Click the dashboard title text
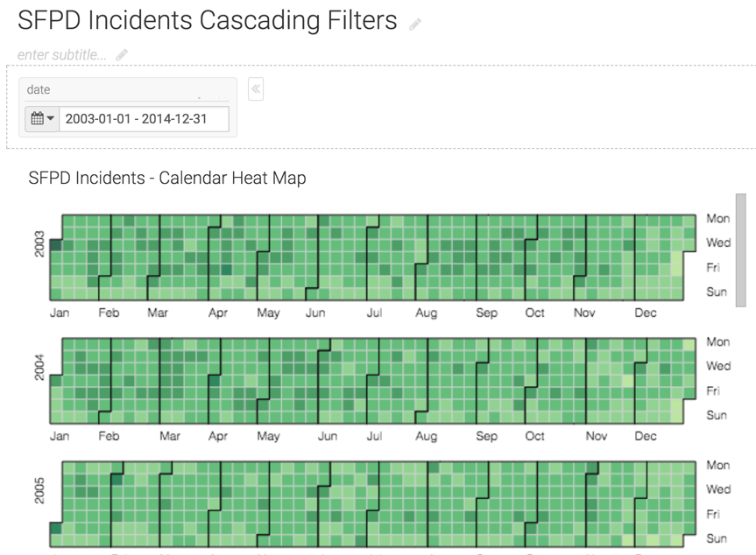The image size is (756, 555). point(207,21)
